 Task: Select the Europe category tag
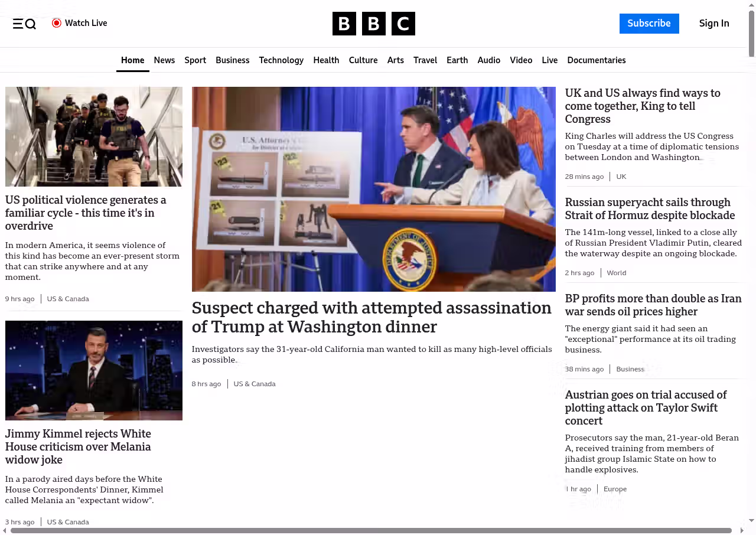[615, 489]
